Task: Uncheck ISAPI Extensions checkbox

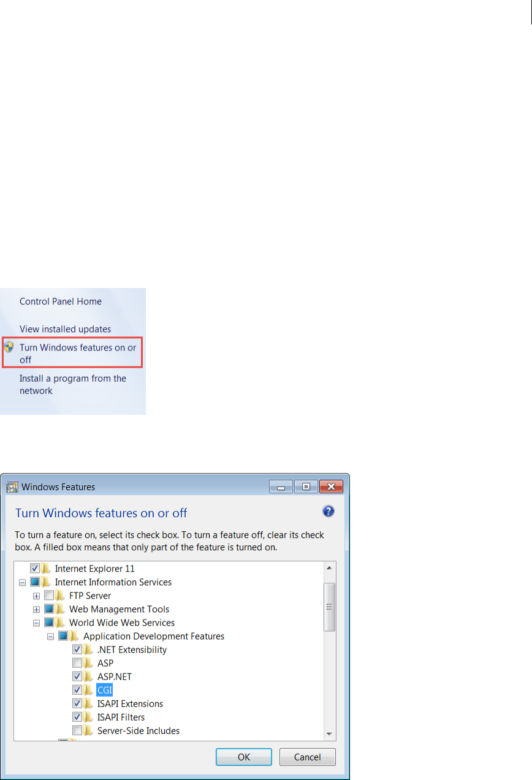Action: 77,703
